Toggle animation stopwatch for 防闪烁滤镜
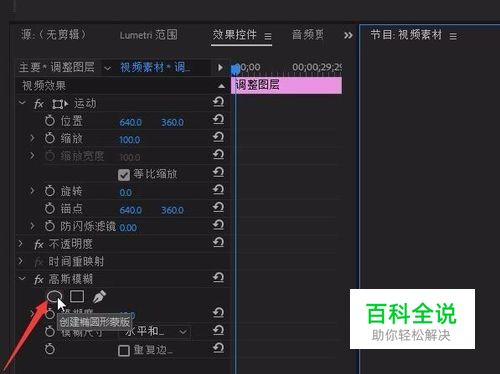 [50, 226]
